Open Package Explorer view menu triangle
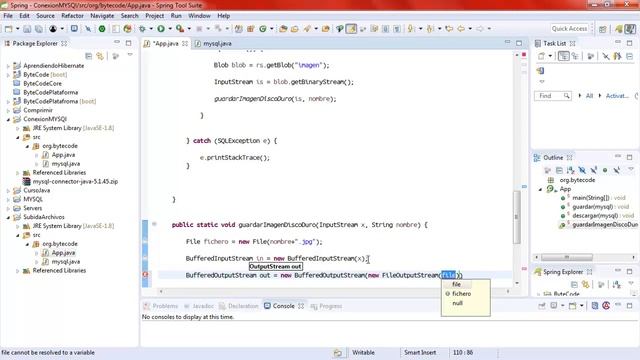 (x=130, y=55)
